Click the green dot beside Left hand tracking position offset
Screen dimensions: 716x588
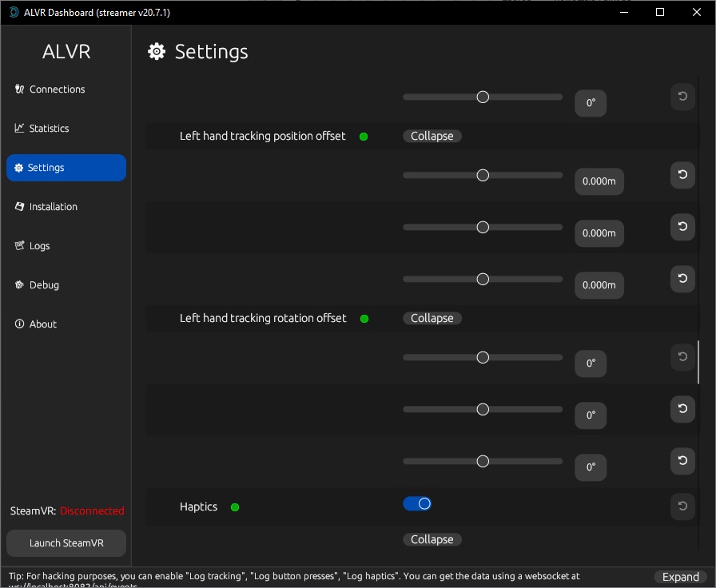click(x=364, y=137)
